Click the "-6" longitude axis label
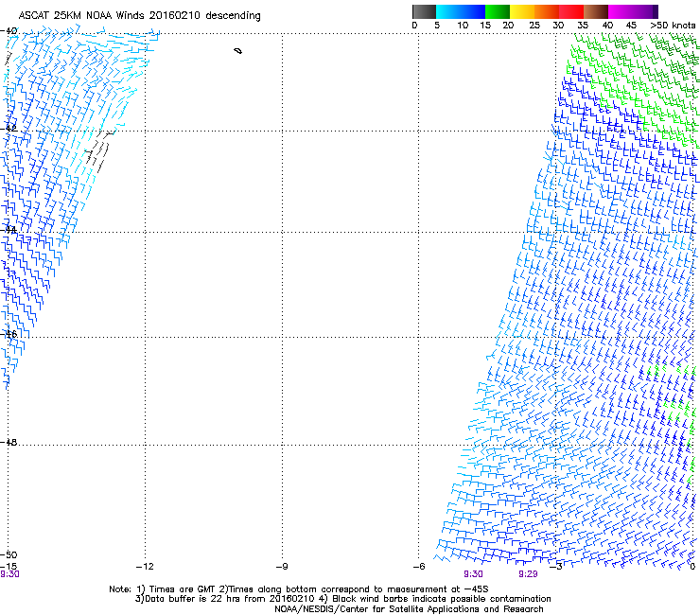 pyautogui.click(x=419, y=567)
